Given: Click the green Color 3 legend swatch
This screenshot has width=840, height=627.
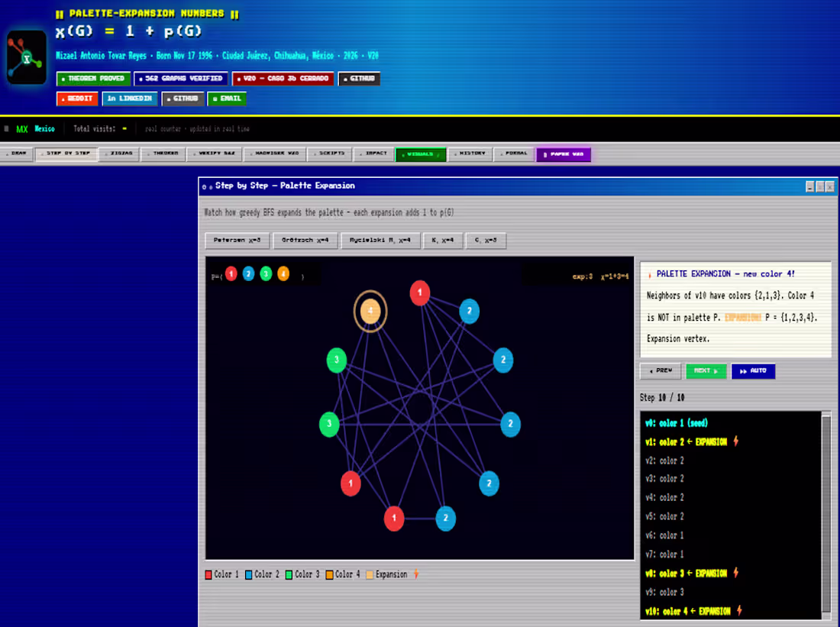Looking at the screenshot, I should point(289,575).
